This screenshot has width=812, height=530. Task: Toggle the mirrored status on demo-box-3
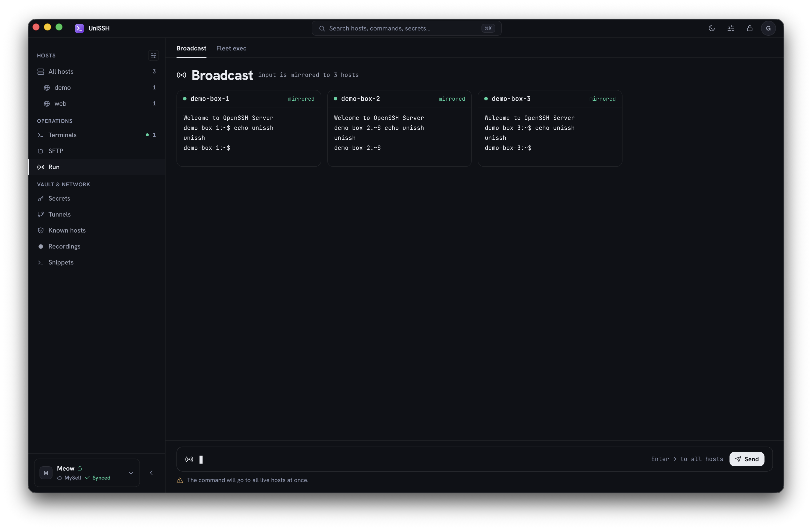coord(602,99)
